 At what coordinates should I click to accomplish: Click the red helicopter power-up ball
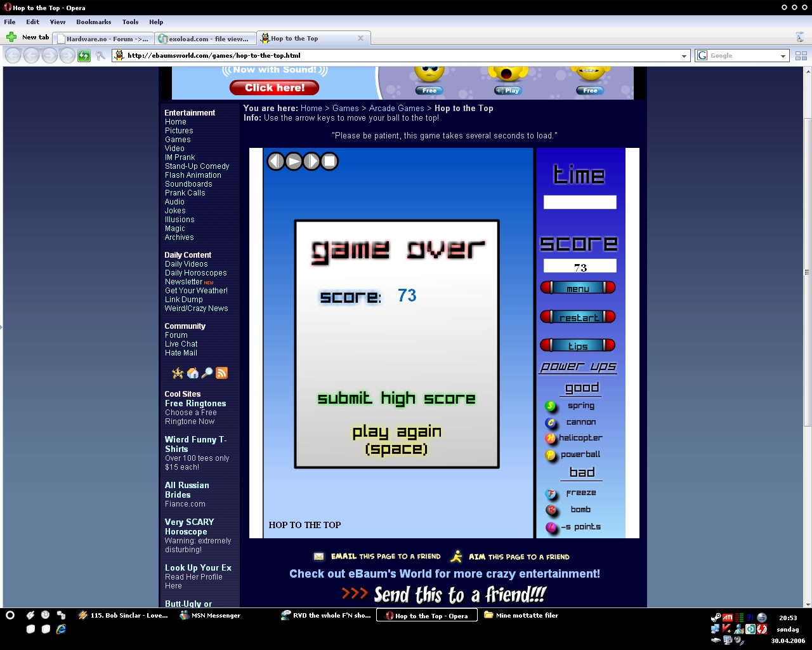pos(551,439)
